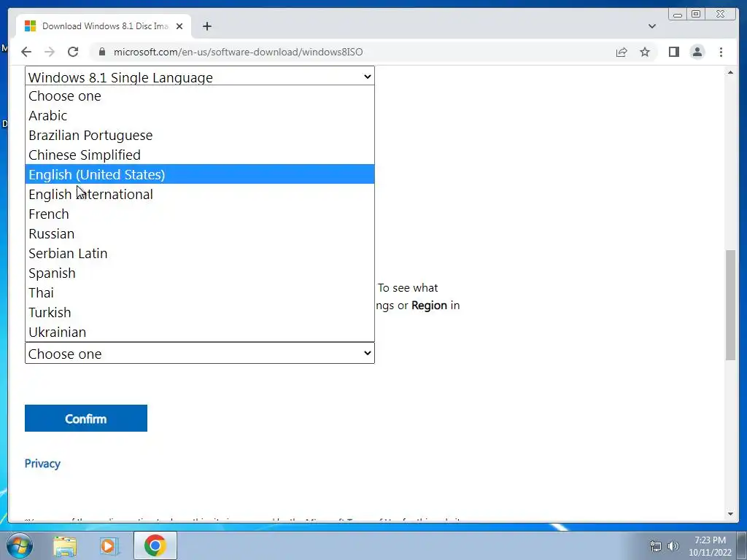View site security lock info
This screenshot has width=747, height=560.
click(x=102, y=52)
